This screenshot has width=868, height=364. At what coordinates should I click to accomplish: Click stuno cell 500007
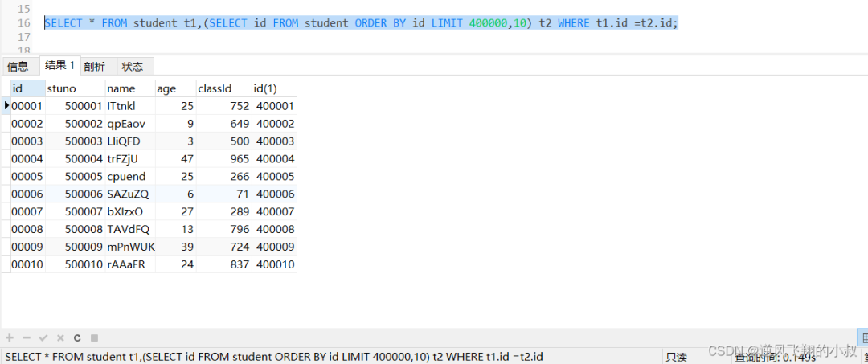click(76, 211)
